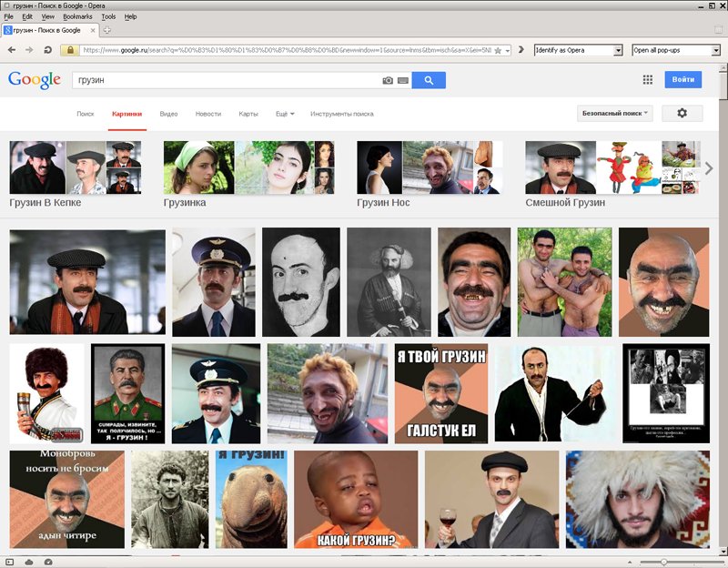Switch to the Карты tab

(248, 114)
